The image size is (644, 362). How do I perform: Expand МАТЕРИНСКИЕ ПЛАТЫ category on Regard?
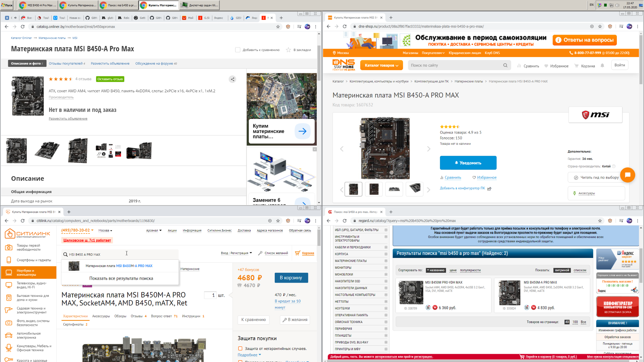pos(386,261)
